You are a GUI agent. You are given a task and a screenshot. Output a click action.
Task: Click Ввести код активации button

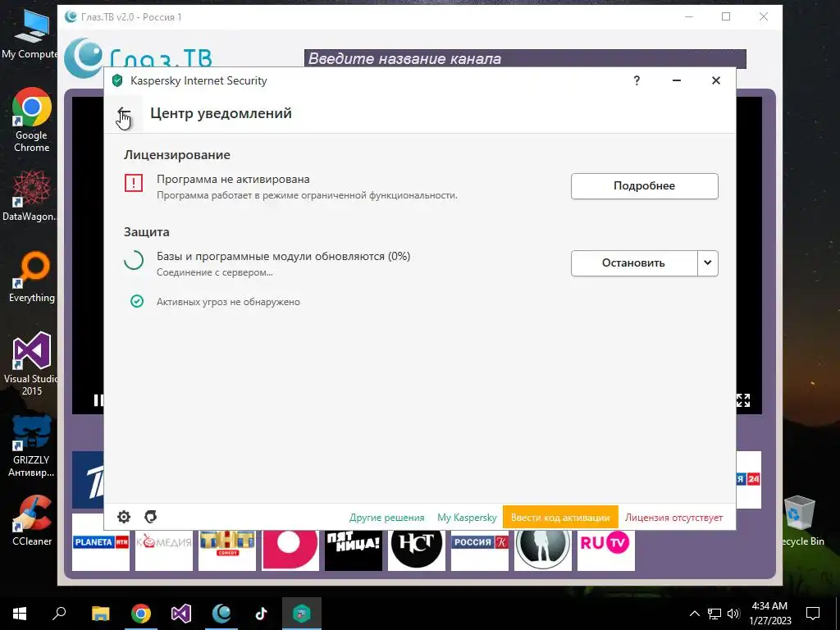(560, 518)
